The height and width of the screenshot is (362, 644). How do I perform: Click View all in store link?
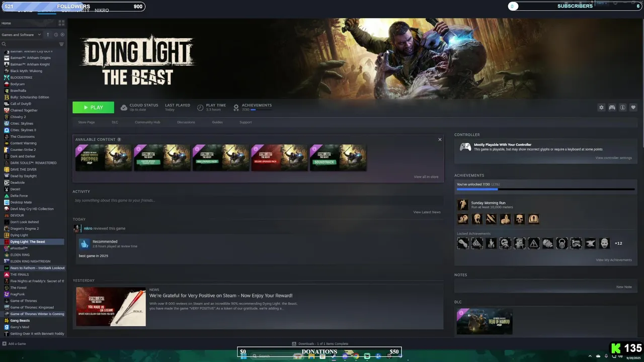(x=426, y=177)
